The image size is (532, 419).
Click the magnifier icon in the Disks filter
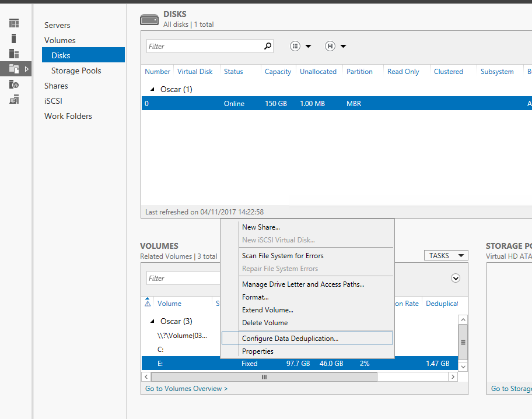[268, 46]
